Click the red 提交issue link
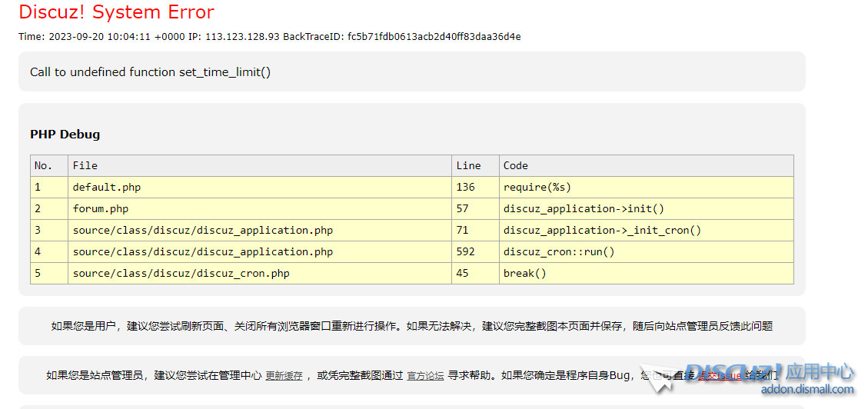The height and width of the screenshot is (409, 868). (x=720, y=376)
